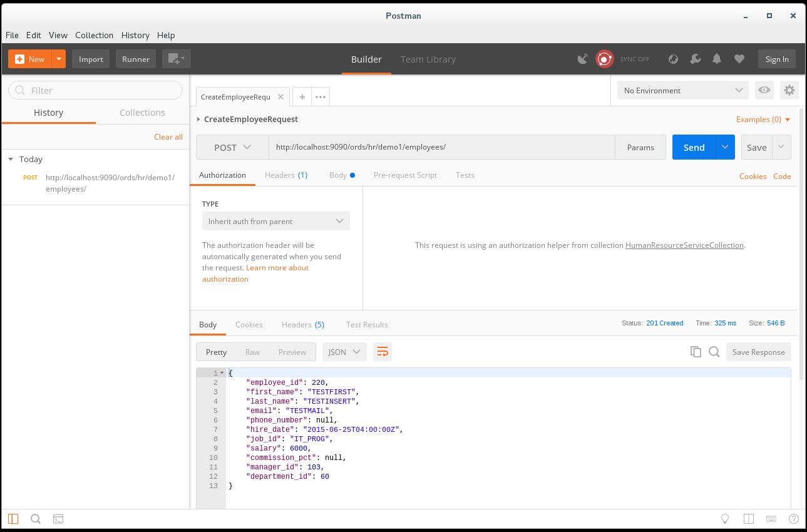Open the interceptor satellite icon

click(583, 59)
